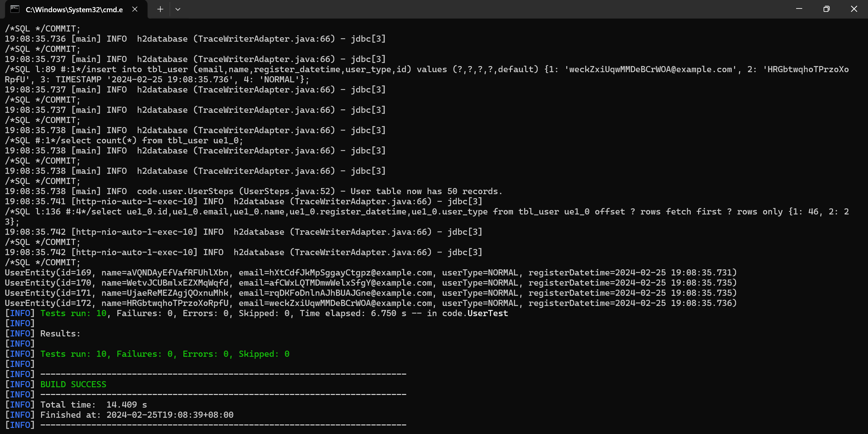This screenshot has height=434, width=868.
Task: Click the cmd.exe tab icon
Action: point(15,9)
